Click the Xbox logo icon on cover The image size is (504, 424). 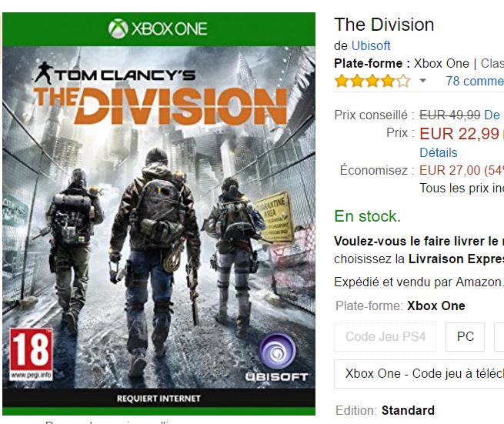pos(118,28)
